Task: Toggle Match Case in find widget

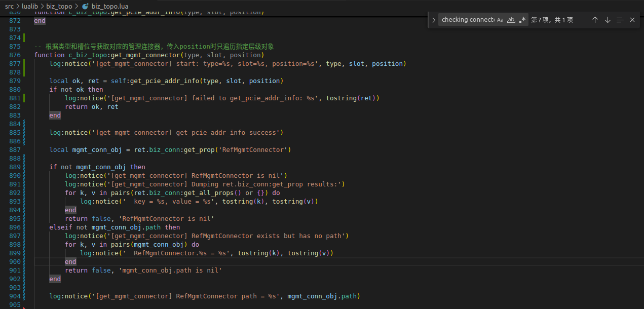Action: [x=500, y=20]
